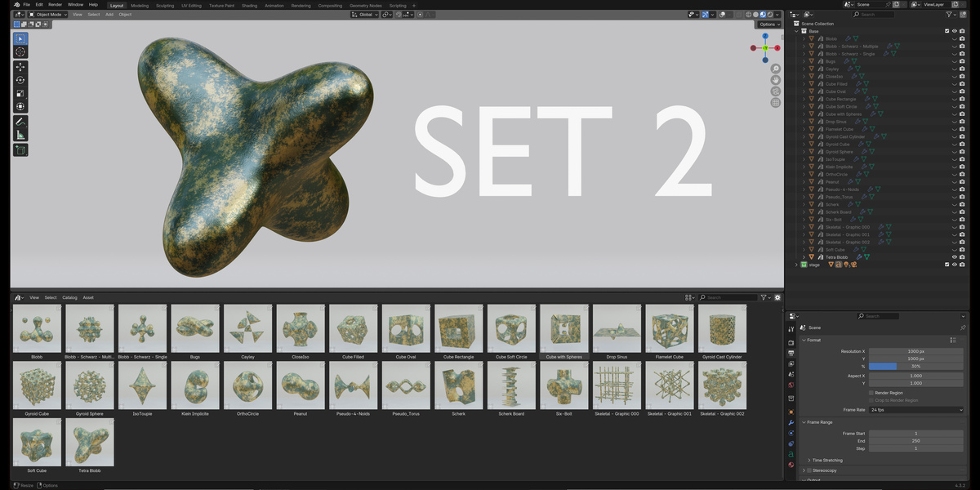Toggle camera view icon in viewport
Image resolution: width=980 pixels, height=490 pixels.
[x=775, y=91]
